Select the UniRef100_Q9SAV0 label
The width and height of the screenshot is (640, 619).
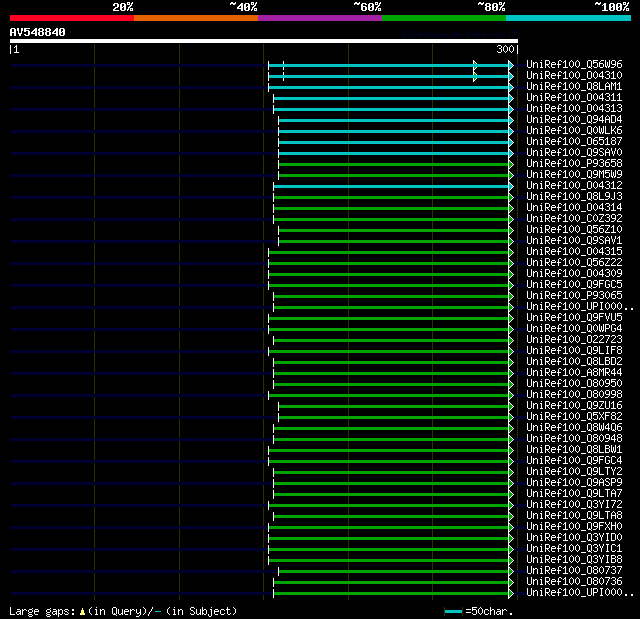(574, 153)
